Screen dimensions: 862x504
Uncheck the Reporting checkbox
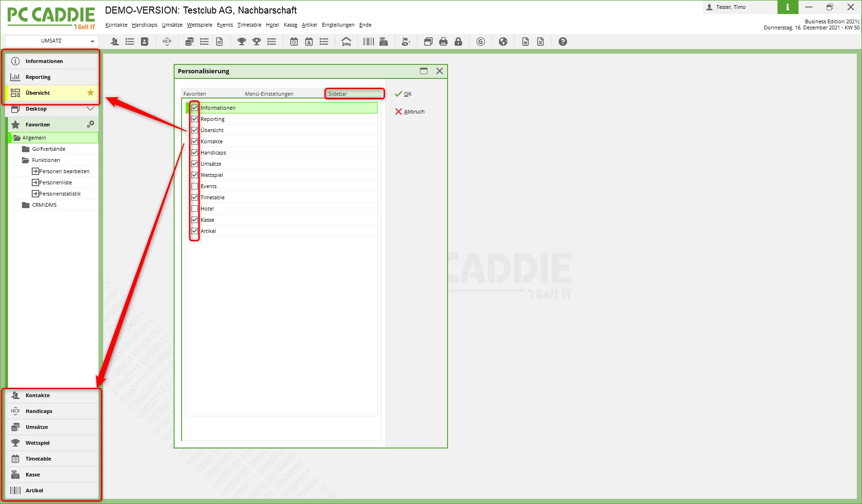[x=195, y=119]
